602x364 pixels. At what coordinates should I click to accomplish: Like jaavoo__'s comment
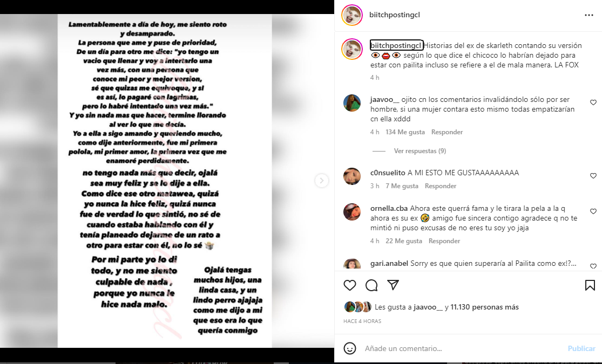click(x=593, y=102)
